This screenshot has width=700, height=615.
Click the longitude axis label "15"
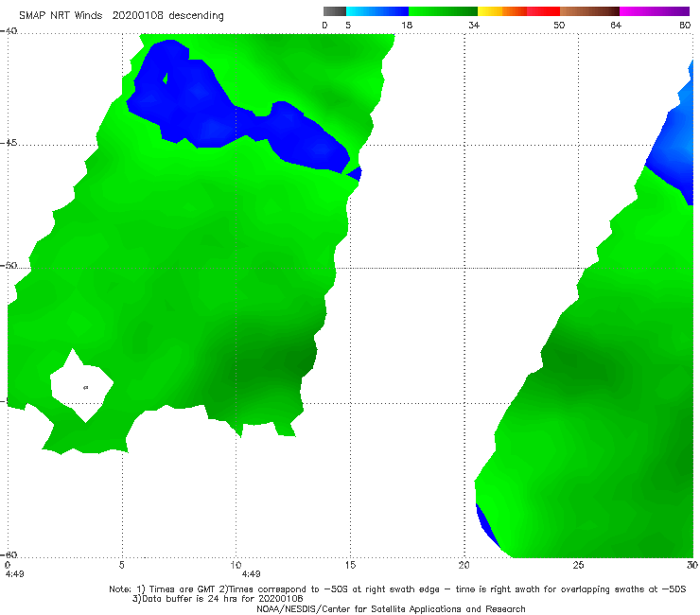coord(350,565)
